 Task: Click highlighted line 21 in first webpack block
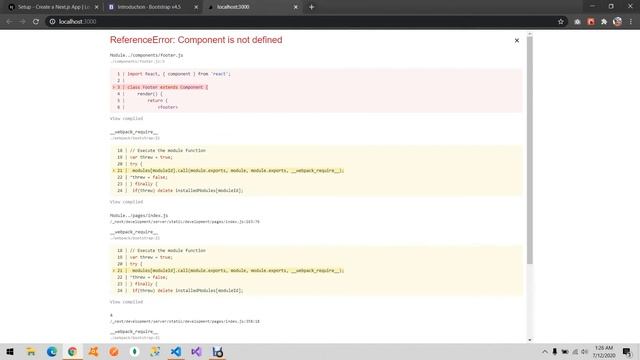point(228,171)
